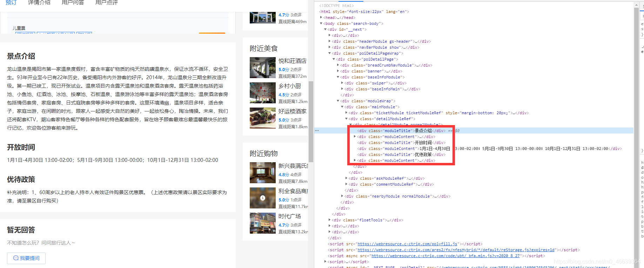This screenshot has width=644, height=268.
Task: Open the 时代广场 shopping thumbnail
Action: [x=263, y=223]
